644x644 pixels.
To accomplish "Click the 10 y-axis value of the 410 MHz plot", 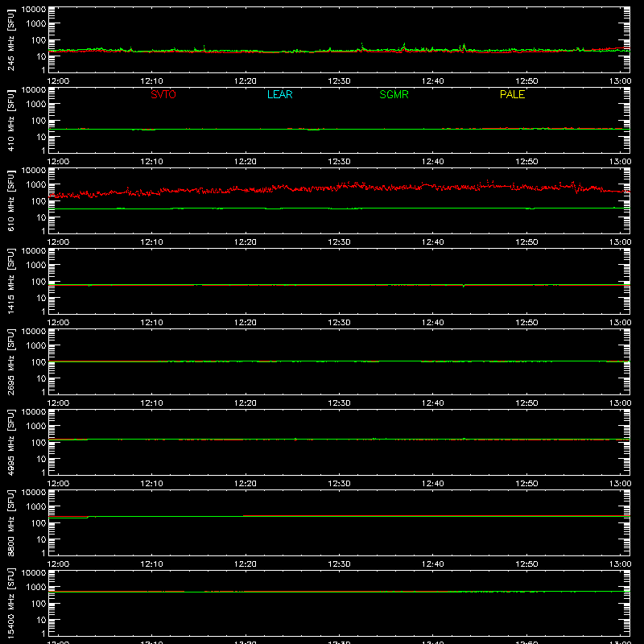I will 41,137.
